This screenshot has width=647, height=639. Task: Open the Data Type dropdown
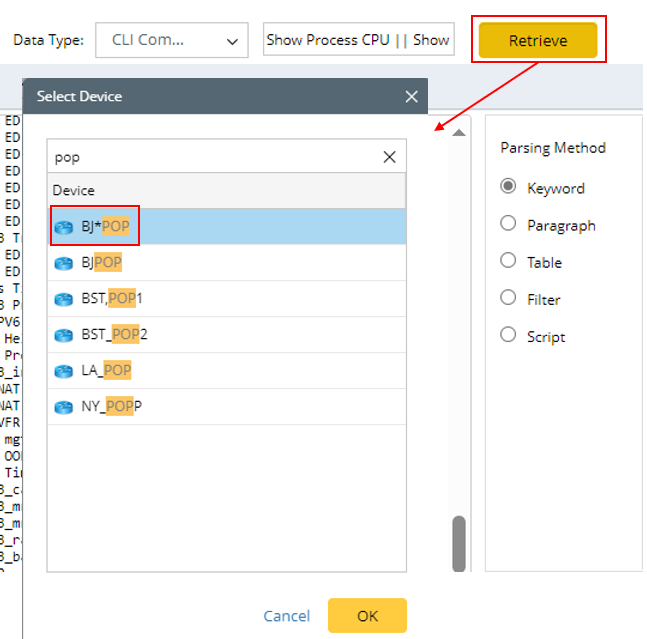(x=171, y=41)
